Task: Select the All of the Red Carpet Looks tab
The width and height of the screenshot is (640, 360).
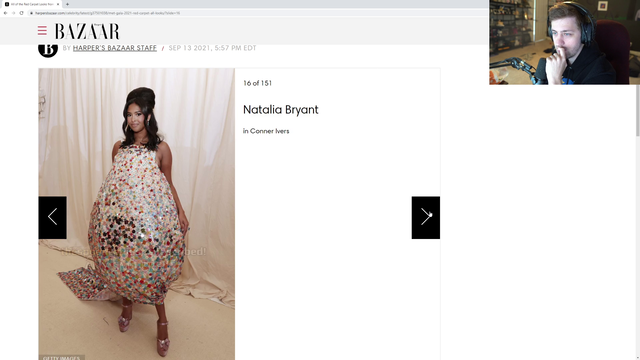Action: [x=31, y=4]
